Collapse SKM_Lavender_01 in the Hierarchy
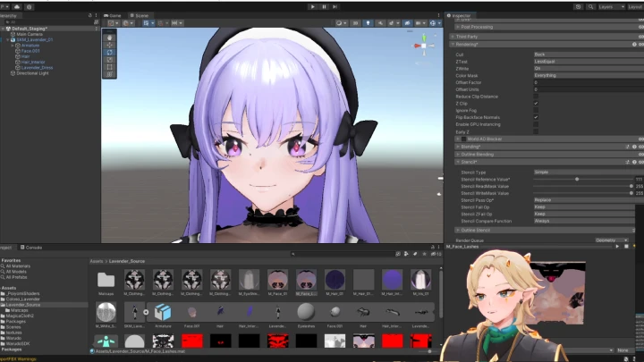The height and width of the screenshot is (362, 644). point(7,40)
